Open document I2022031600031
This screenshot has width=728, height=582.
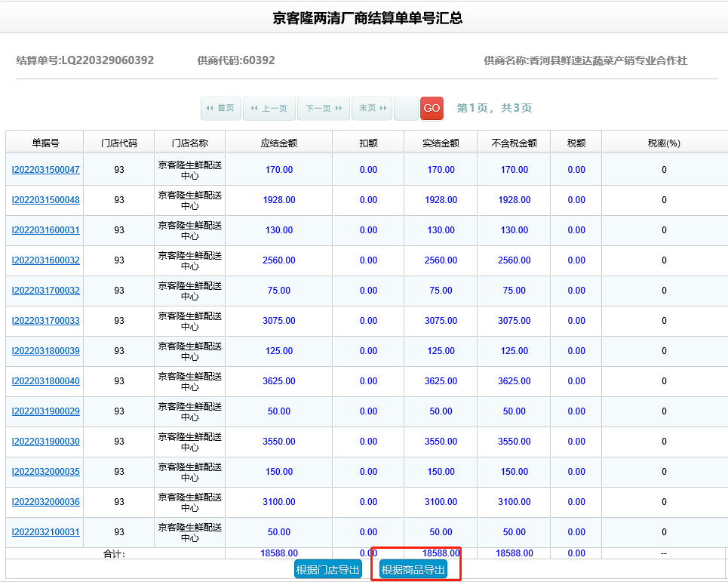pos(45,230)
